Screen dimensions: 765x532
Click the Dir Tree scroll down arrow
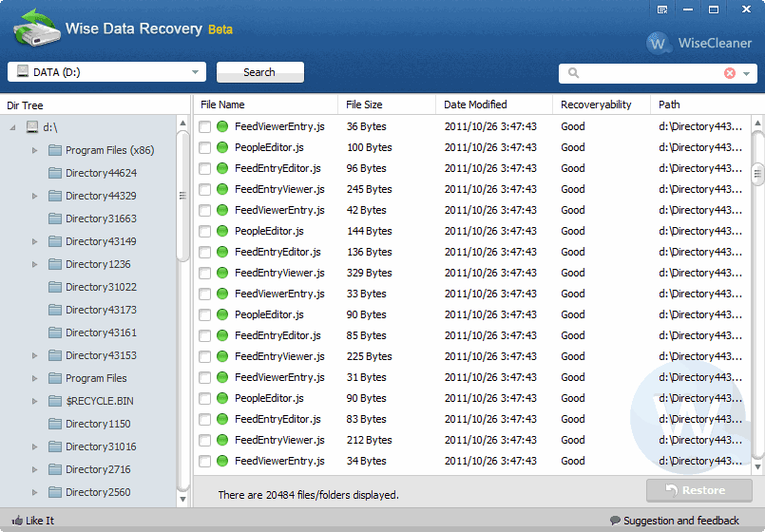pos(183,499)
